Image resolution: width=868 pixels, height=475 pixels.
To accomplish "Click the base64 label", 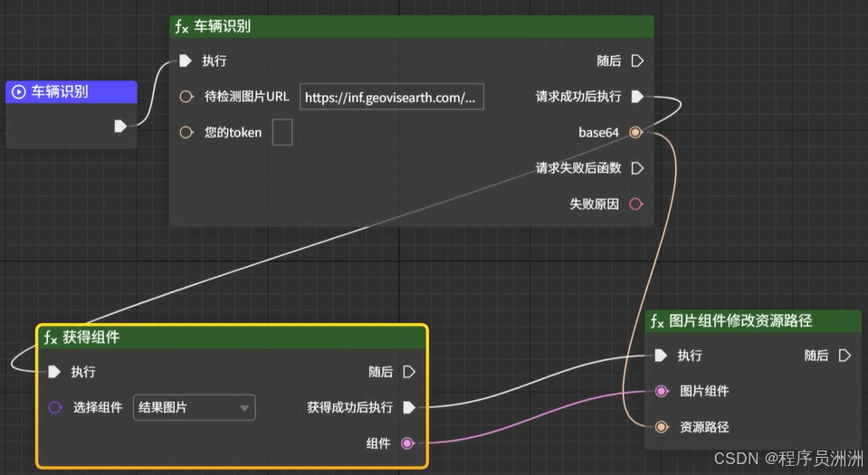I will (598, 132).
